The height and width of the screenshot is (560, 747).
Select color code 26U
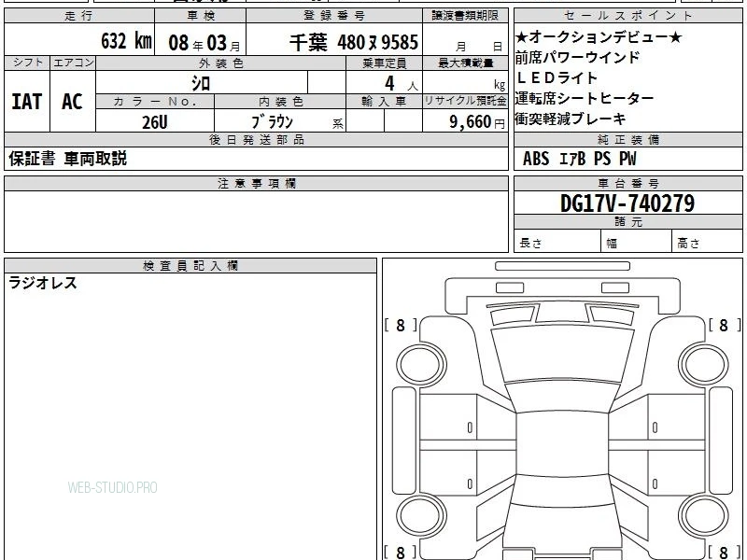[x=155, y=122]
